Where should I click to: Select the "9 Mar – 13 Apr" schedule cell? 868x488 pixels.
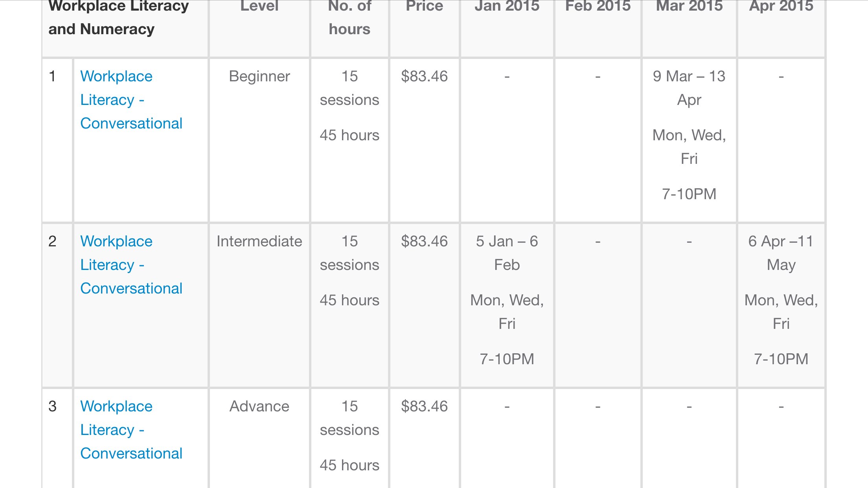(689, 88)
